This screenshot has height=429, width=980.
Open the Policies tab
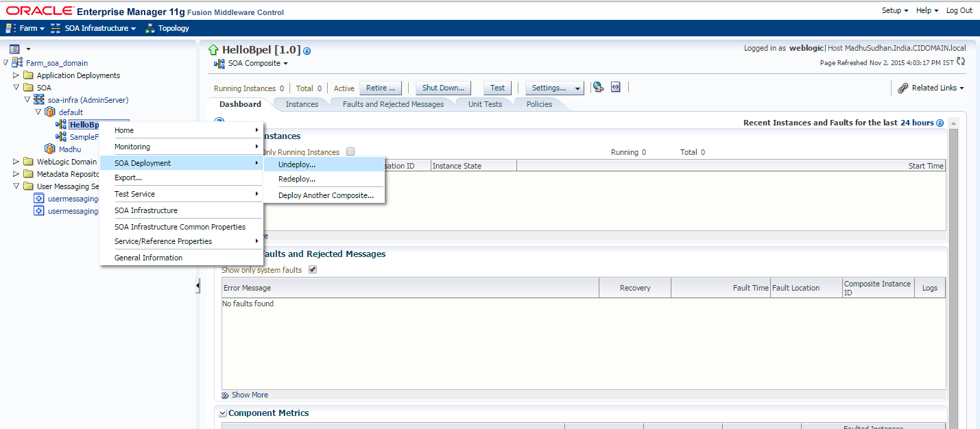click(x=540, y=104)
